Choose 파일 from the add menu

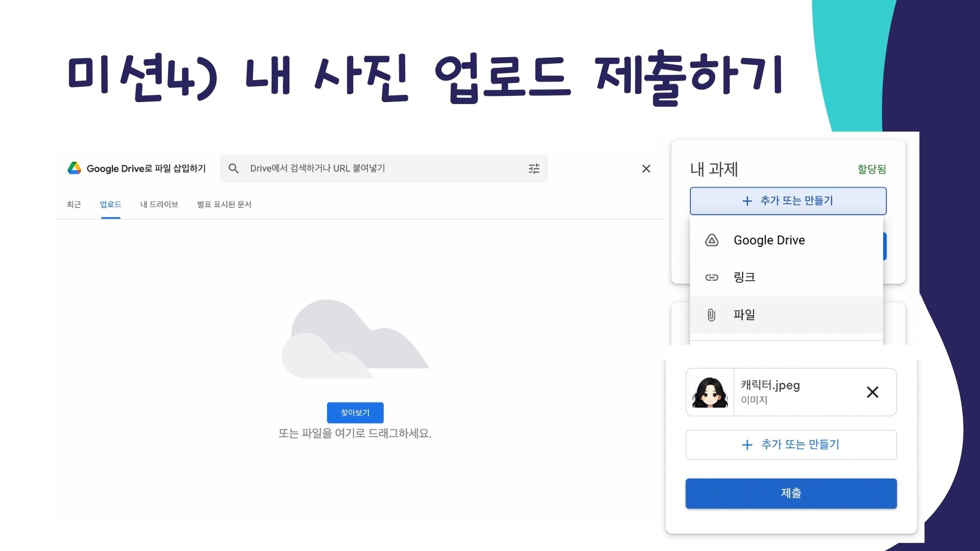pyautogui.click(x=744, y=315)
